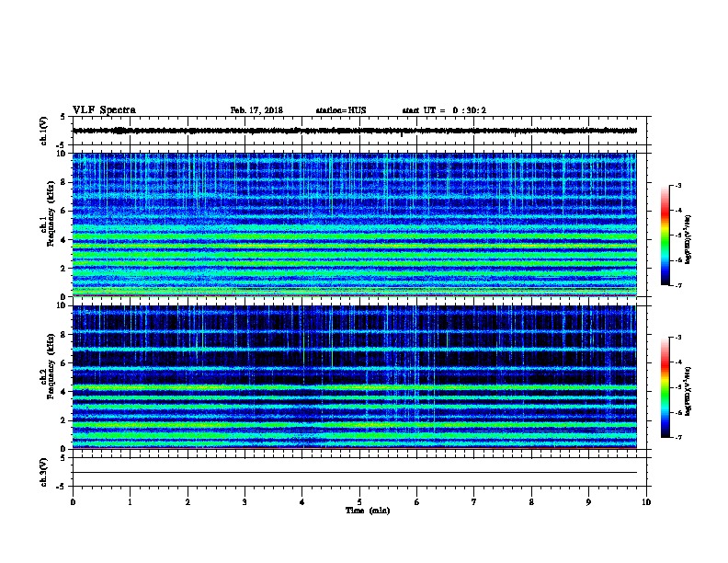
Task: Click the 'station=HUS' label
Action: [341, 110]
